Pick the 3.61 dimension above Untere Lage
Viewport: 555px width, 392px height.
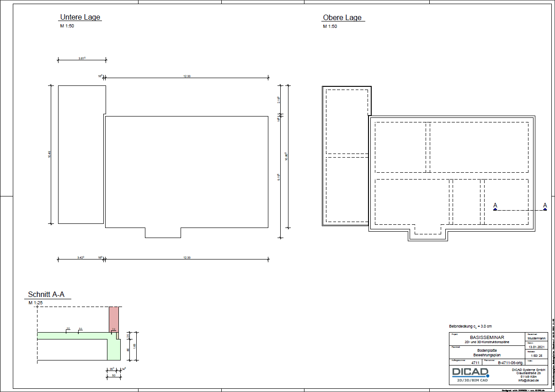82,58
